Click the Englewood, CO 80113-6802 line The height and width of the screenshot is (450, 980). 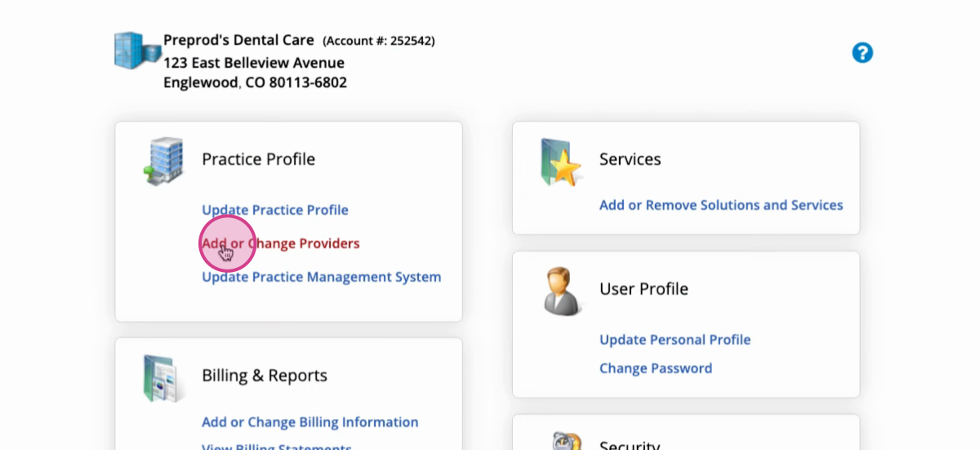click(x=255, y=82)
